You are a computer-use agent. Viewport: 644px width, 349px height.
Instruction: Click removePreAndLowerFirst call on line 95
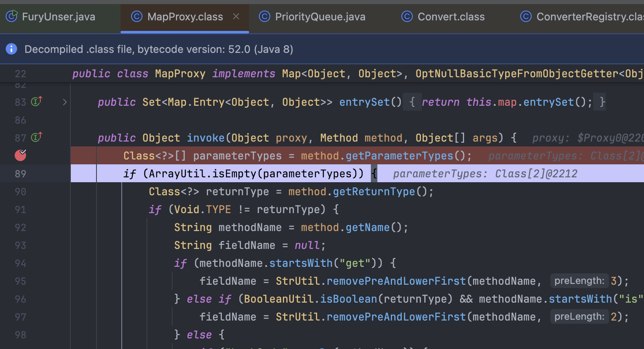coord(396,281)
